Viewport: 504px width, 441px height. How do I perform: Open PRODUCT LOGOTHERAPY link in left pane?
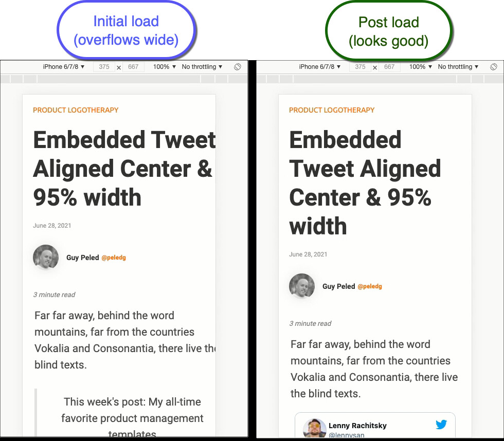(76, 110)
